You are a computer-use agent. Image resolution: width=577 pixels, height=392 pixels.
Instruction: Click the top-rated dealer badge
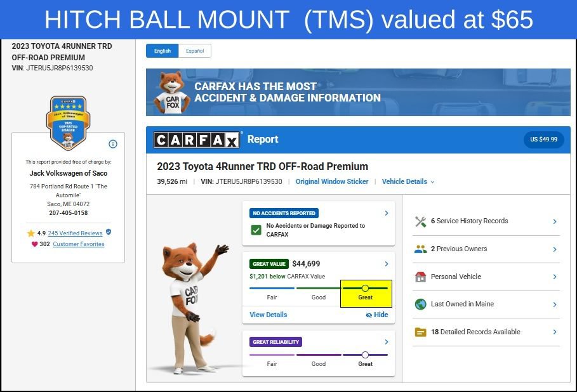(x=68, y=123)
